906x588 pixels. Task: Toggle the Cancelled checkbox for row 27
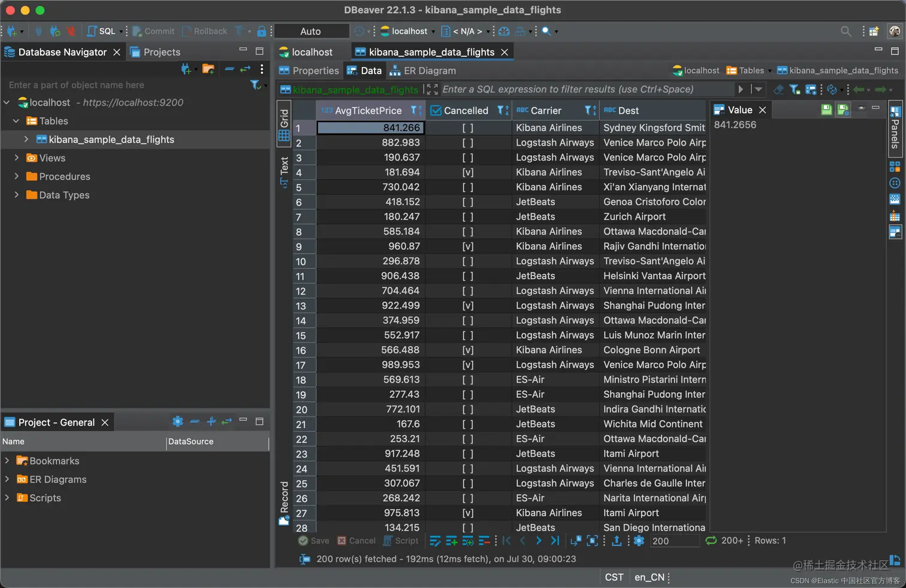coord(468,513)
